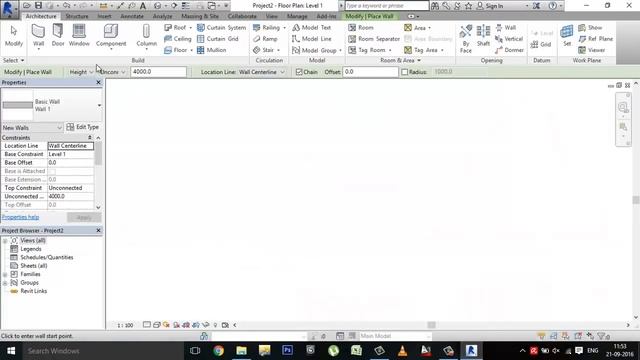Select the Room Separator tool
The width and height of the screenshot is (640, 360).
pos(374,39)
